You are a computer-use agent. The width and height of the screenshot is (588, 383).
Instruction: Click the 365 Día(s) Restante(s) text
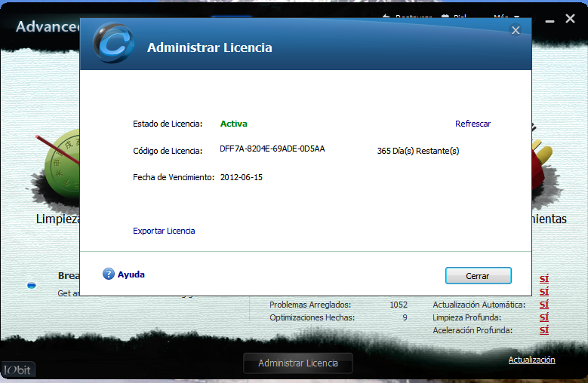417,151
